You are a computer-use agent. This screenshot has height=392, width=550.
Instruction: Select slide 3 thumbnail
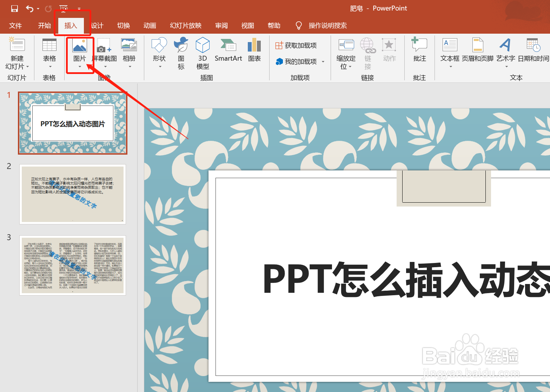point(72,265)
